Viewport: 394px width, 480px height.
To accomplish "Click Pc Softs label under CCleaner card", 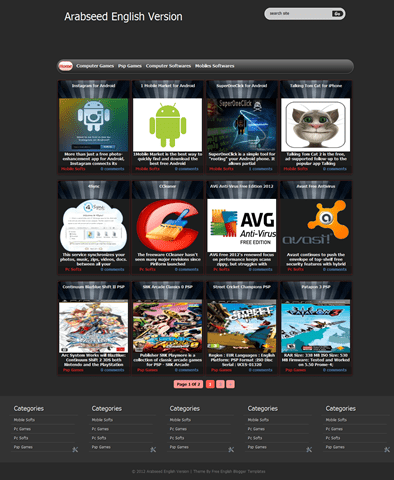I will [x=147, y=270].
